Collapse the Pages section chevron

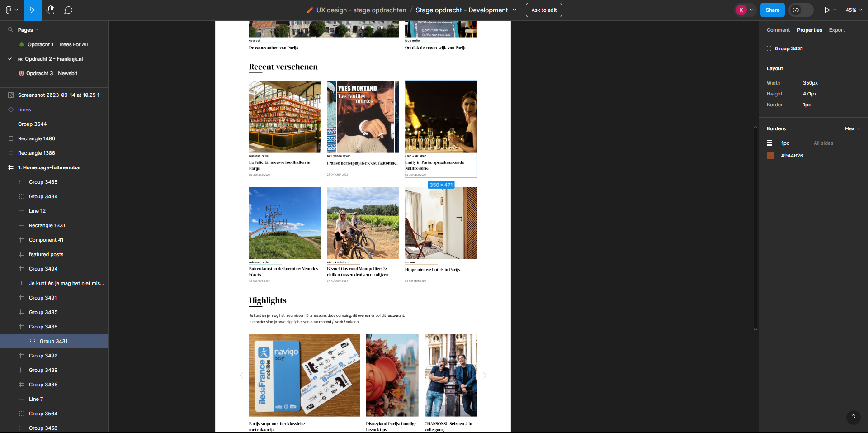[37, 30]
